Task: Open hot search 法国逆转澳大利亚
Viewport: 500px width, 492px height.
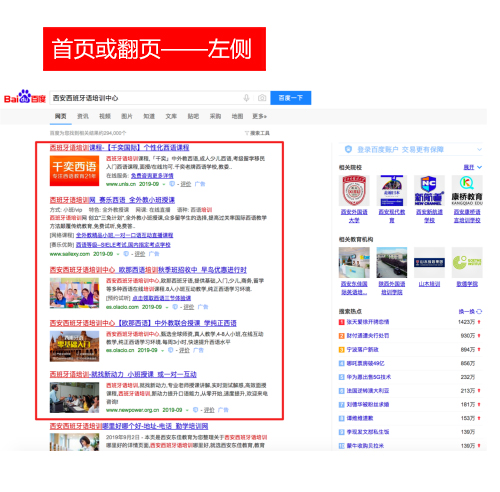Action: (368, 391)
